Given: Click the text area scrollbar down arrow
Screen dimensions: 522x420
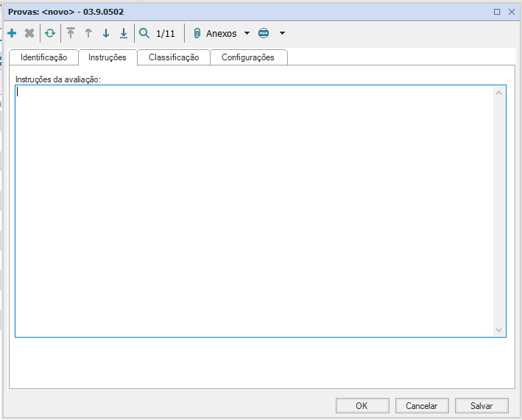Looking at the screenshot, I should [x=498, y=330].
